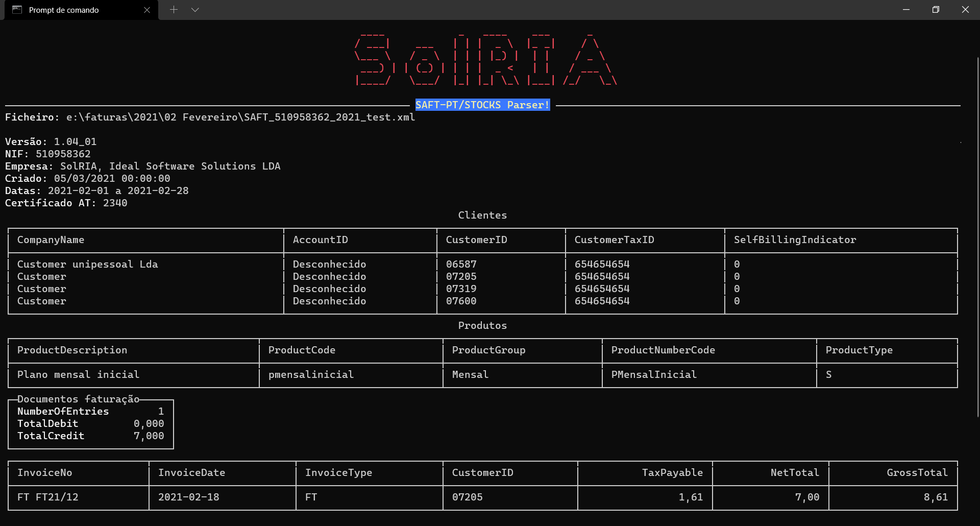Click the NetTotal column header
Image resolution: width=980 pixels, height=526 pixels.
click(795, 472)
